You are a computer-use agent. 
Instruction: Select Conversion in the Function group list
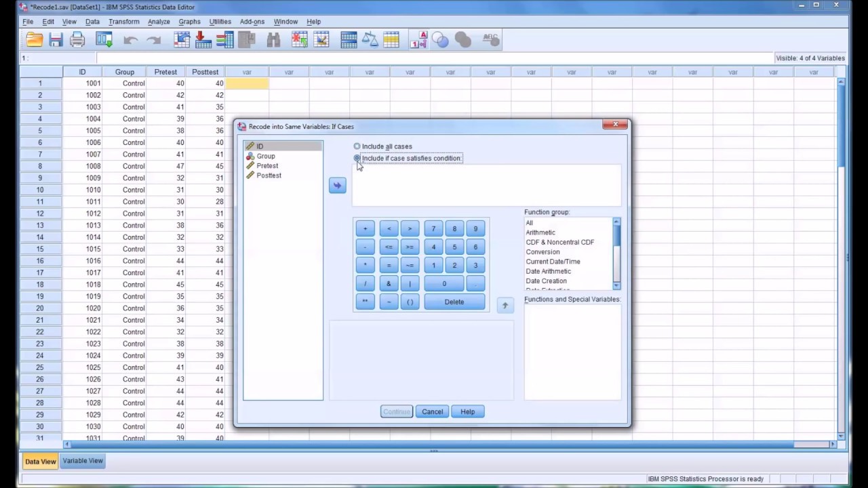pos(542,251)
